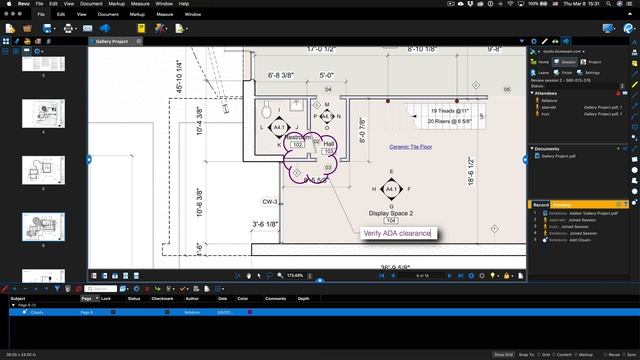Click the Finish session button

click(x=563, y=73)
